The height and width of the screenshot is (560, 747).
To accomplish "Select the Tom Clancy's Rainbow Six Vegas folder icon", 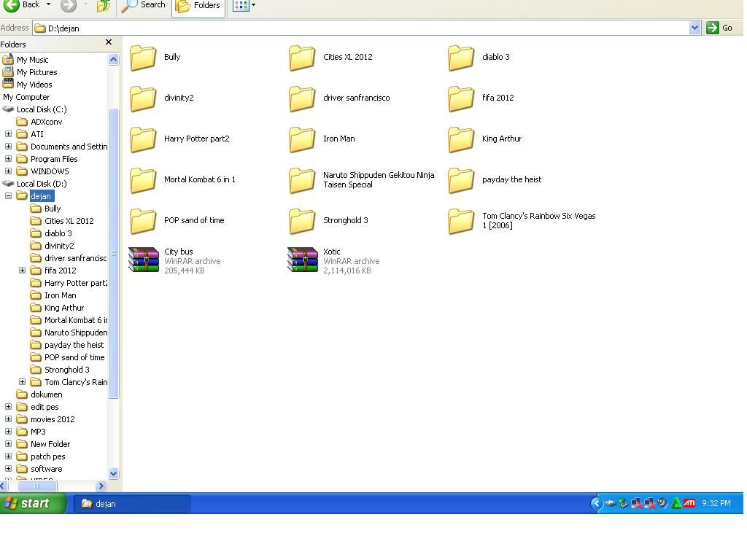I will click(x=461, y=222).
